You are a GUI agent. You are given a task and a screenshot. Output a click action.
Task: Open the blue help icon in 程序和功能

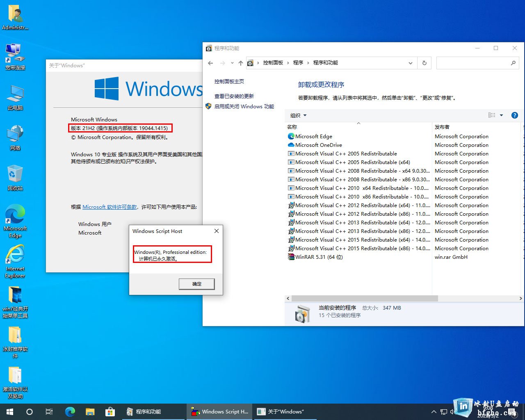515,115
